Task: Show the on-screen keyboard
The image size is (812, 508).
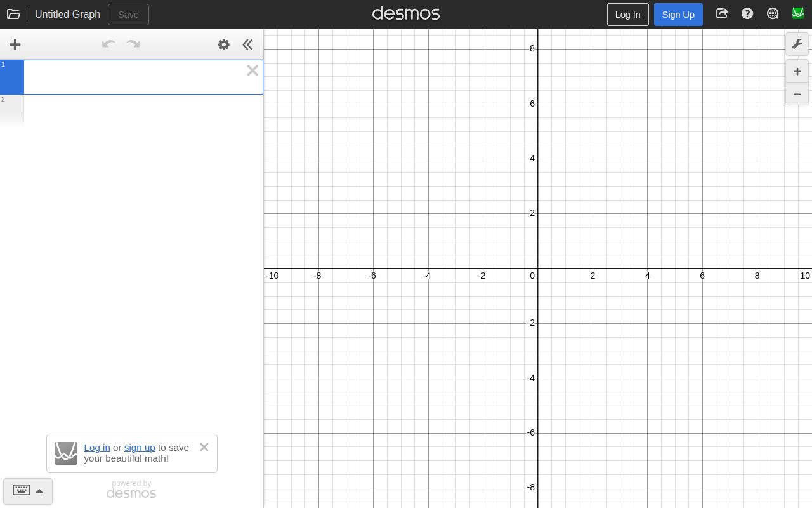Action: (22, 490)
